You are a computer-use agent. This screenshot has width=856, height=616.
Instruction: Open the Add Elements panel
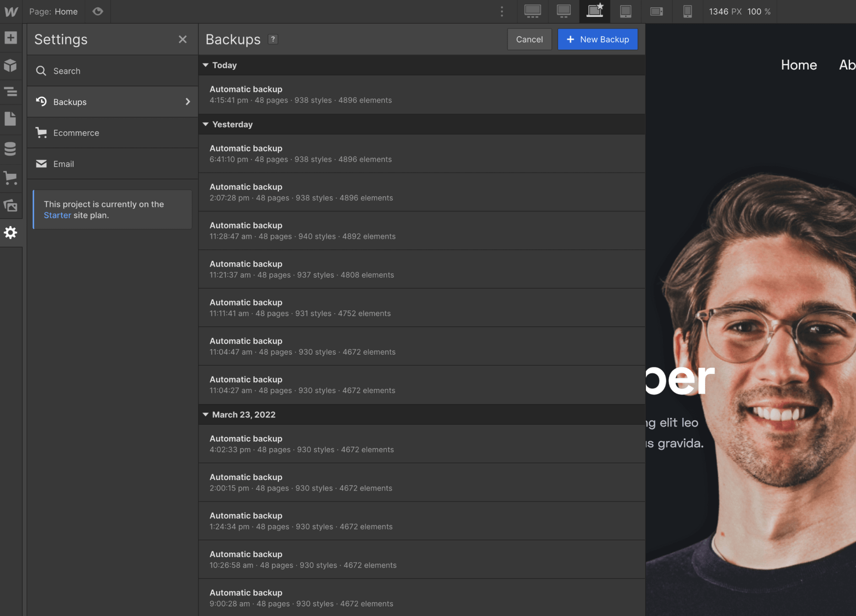point(11,38)
